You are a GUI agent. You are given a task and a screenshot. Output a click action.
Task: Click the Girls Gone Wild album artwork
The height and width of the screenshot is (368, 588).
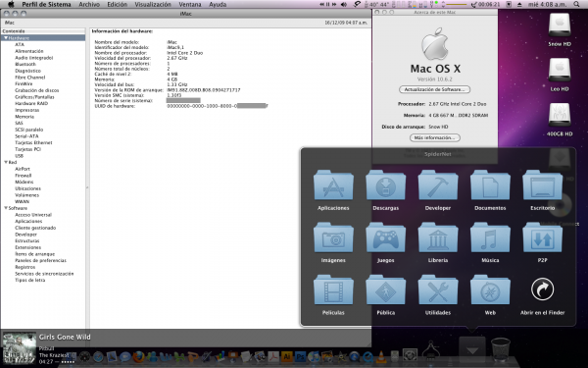[20, 348]
